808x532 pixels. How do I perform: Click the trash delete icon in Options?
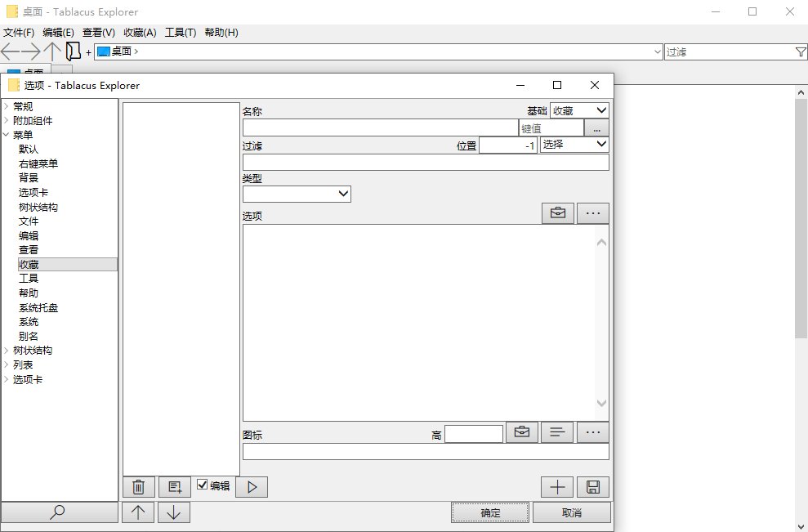(139, 486)
